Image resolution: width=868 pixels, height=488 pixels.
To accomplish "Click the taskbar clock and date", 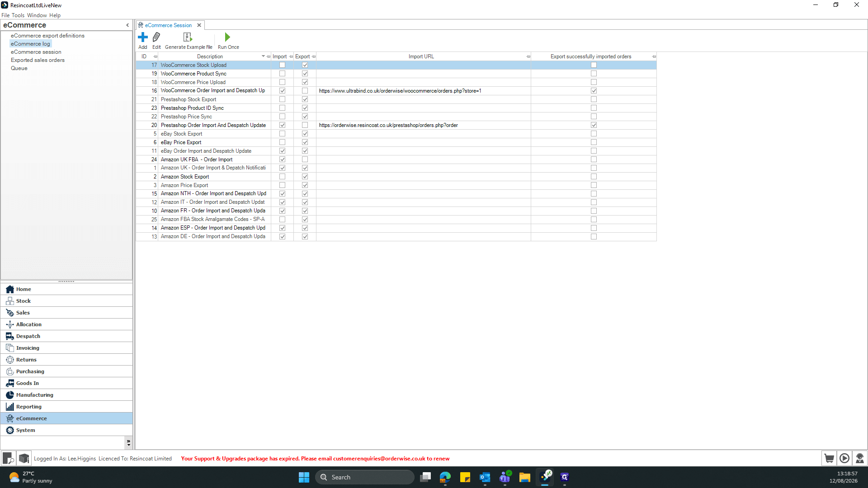I will point(843,477).
